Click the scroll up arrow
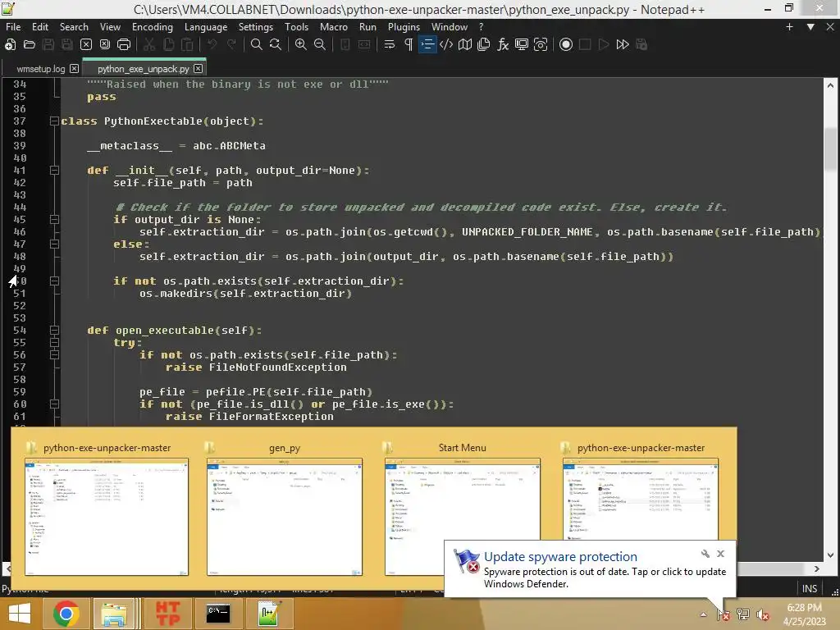 tap(830, 85)
